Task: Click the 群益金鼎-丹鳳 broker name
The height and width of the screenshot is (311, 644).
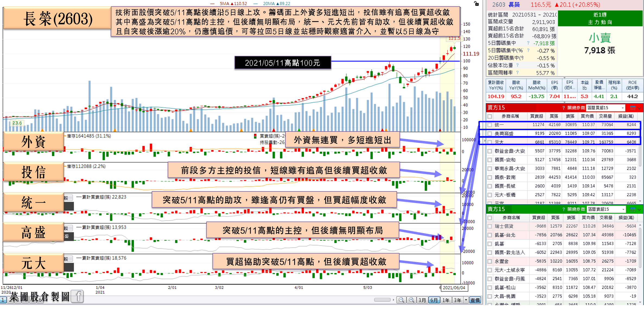Action: (510, 279)
